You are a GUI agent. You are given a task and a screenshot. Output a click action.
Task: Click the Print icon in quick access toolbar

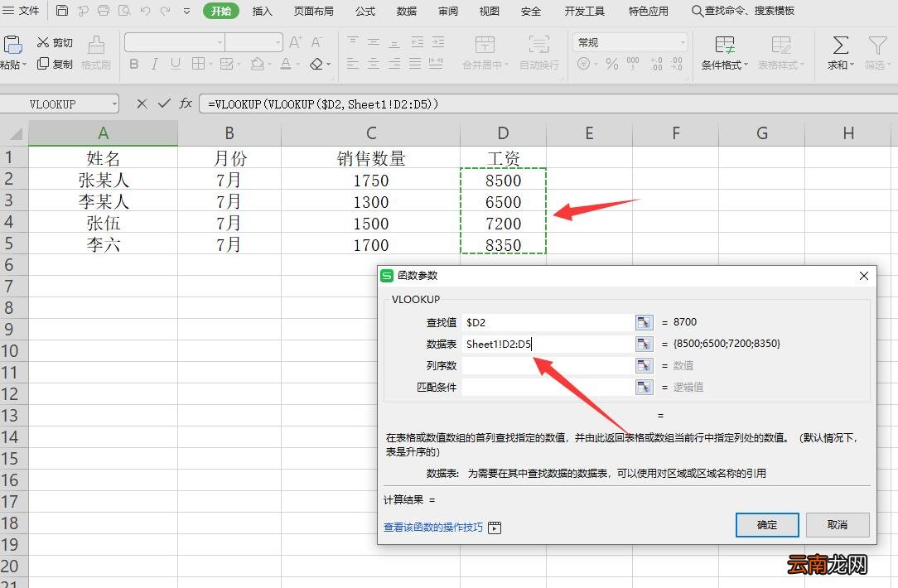coord(104,11)
